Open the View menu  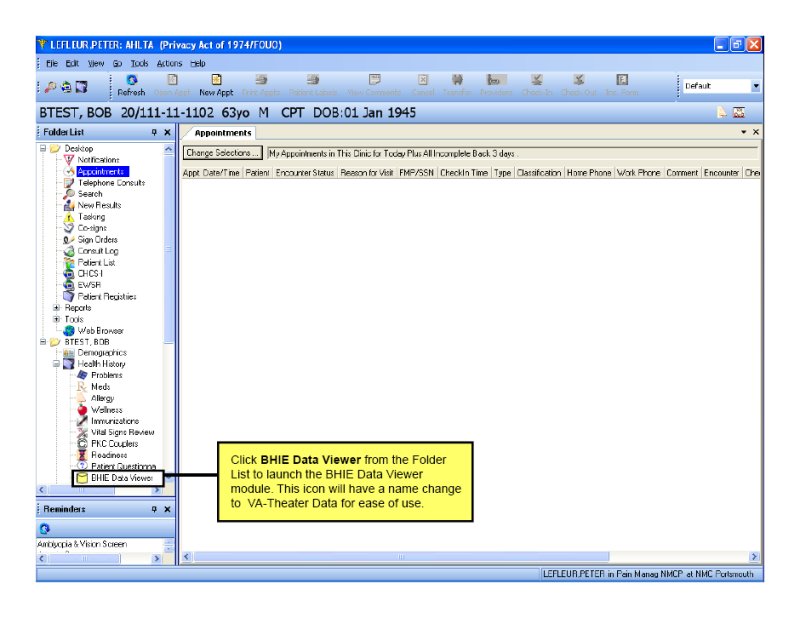click(x=95, y=63)
